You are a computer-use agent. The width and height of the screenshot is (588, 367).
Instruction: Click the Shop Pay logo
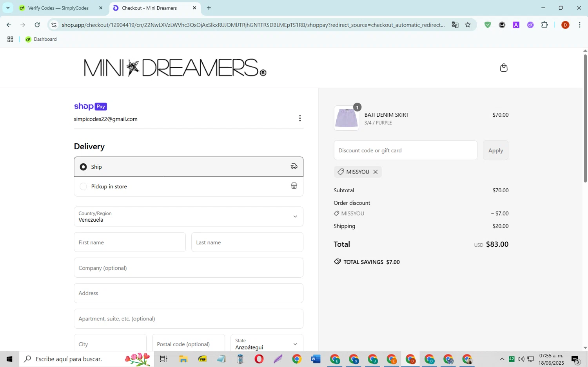(90, 107)
